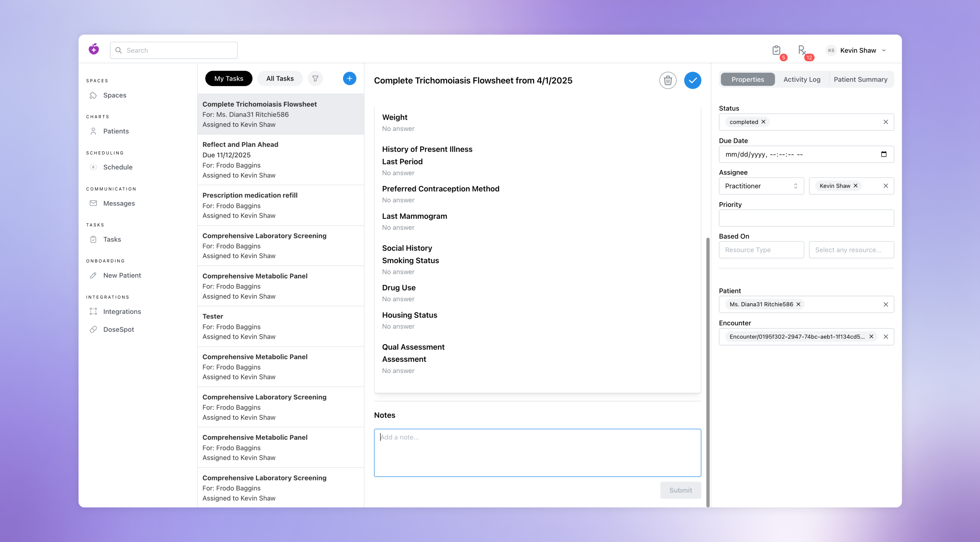Select the My Tasks tab

pos(229,79)
